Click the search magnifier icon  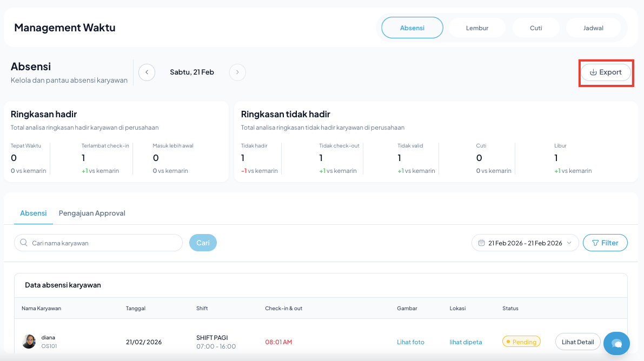pos(24,243)
